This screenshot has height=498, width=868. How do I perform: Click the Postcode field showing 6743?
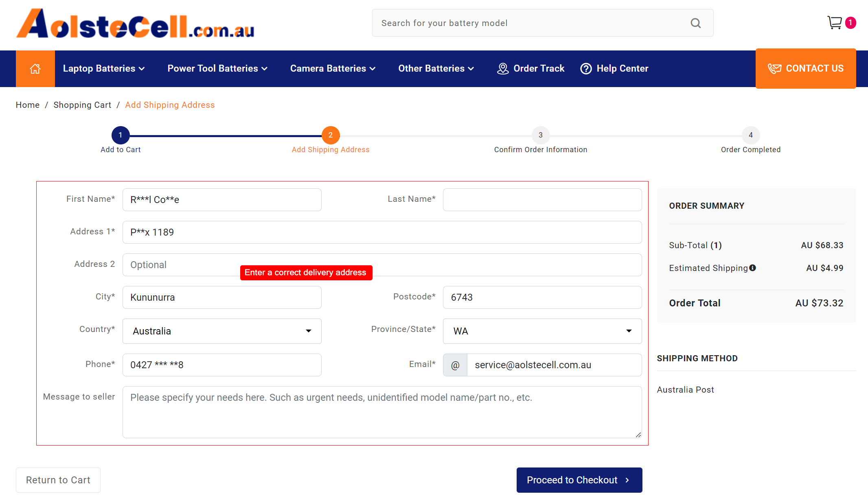click(542, 297)
